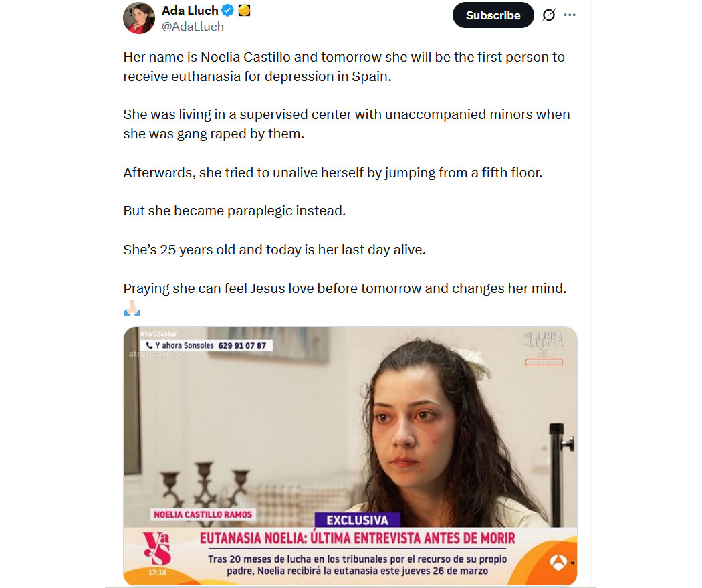Viewport: 702px width, 588px height.
Task: Click the blue verified checkmark badge
Action: [x=228, y=10]
